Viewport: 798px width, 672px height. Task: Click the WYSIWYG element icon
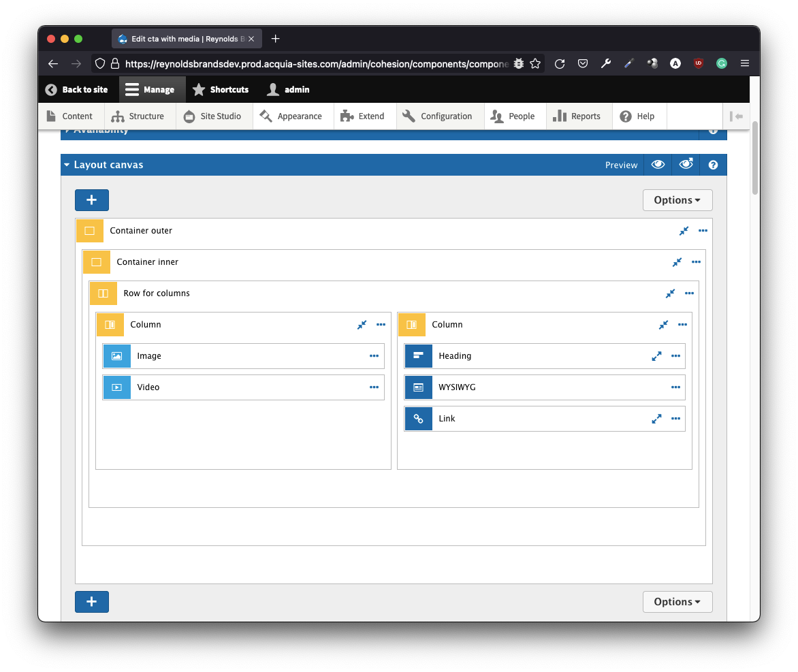pos(418,387)
